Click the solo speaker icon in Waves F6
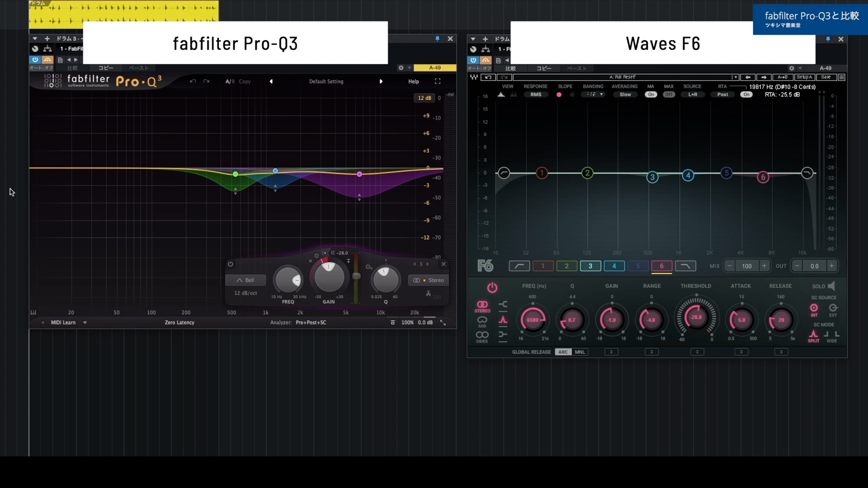868x488 pixels. [832, 286]
